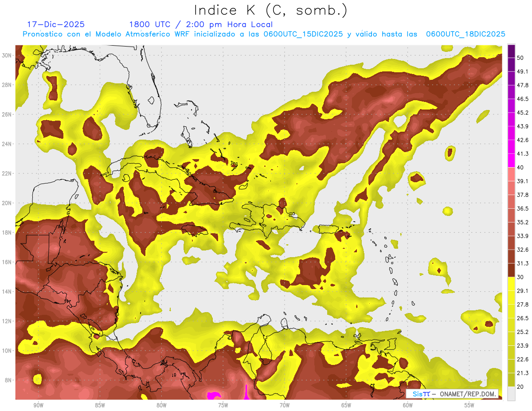532x411 pixels.
Task: Click the '39.1' color scale label
Action: click(523, 181)
